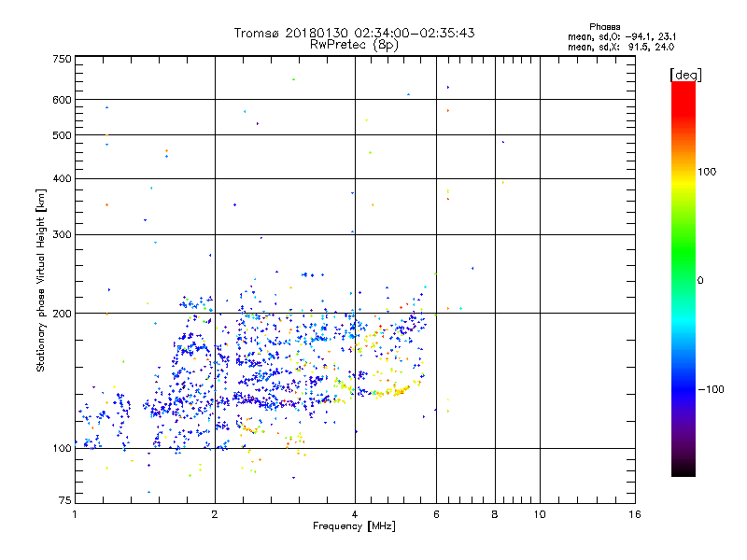Click the colorbar '-100' tick label
This screenshot has height=560, width=747.
point(711,389)
